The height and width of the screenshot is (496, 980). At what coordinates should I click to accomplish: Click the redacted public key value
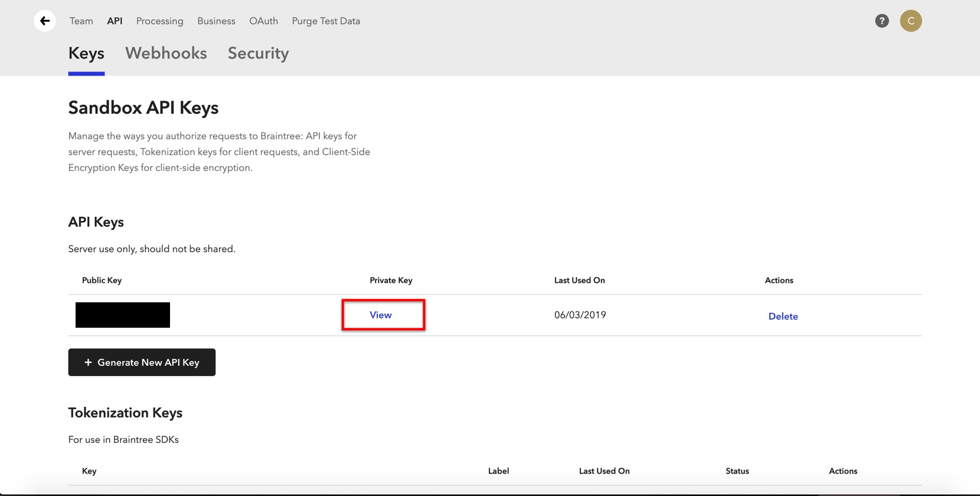pyautogui.click(x=123, y=315)
